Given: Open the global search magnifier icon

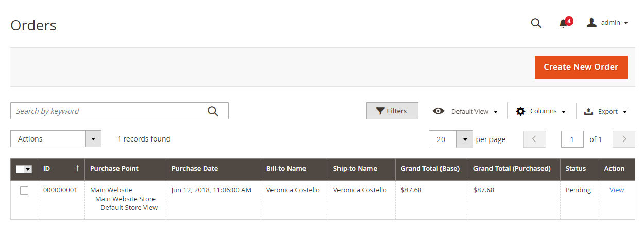Looking at the screenshot, I should 536,23.
